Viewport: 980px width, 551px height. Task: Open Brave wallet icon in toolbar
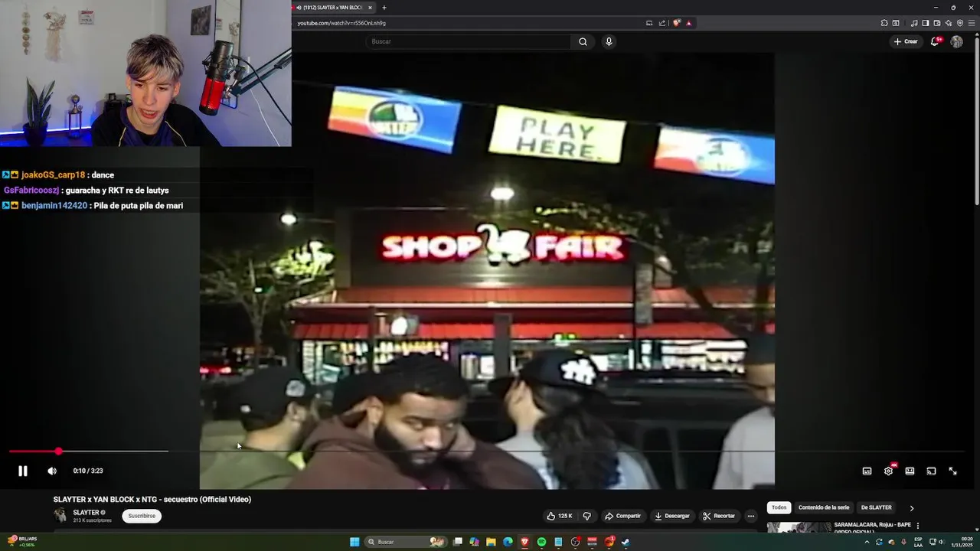(937, 23)
